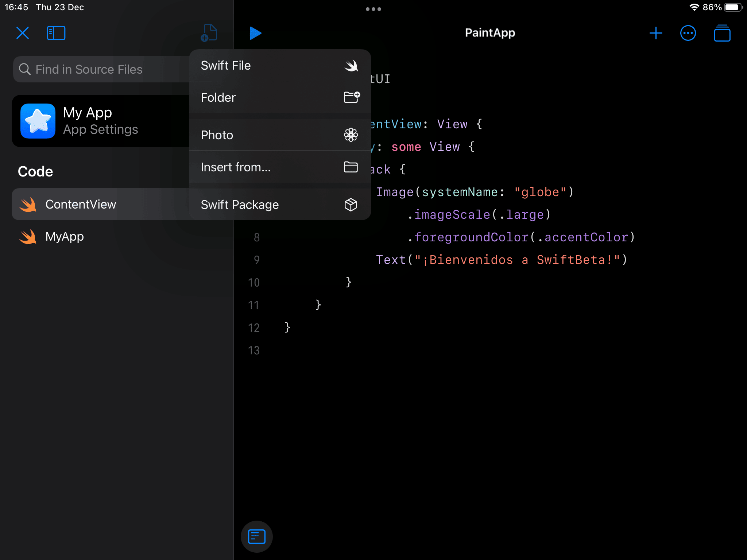Open App Settings under My App
The width and height of the screenshot is (747, 560).
[x=100, y=129]
